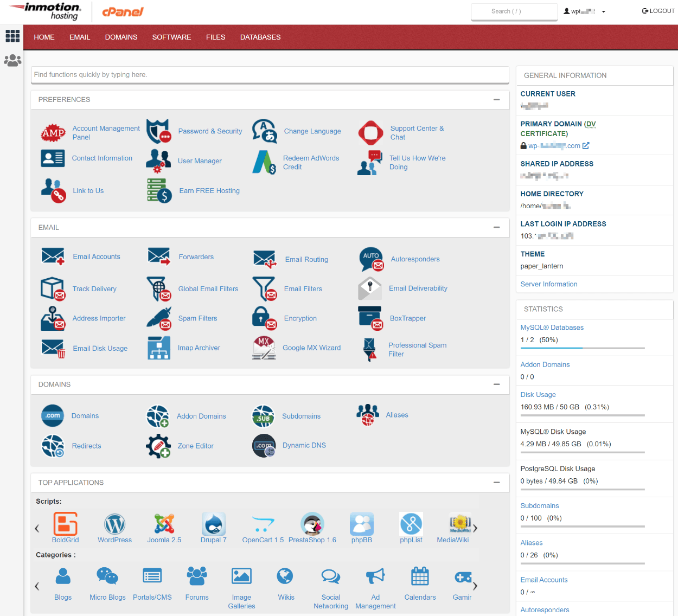Open the Imap Archiver icon
Image resolution: width=678 pixels, height=616 pixels.
pos(159,348)
